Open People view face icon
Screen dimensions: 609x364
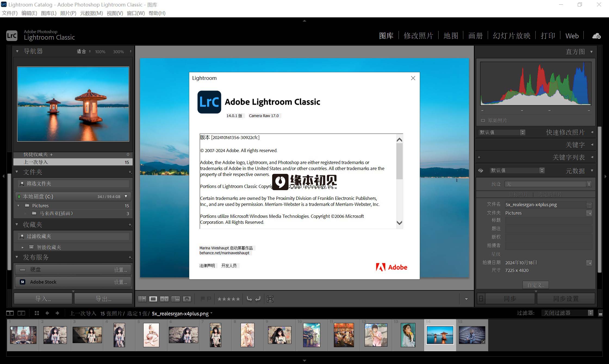point(187,299)
